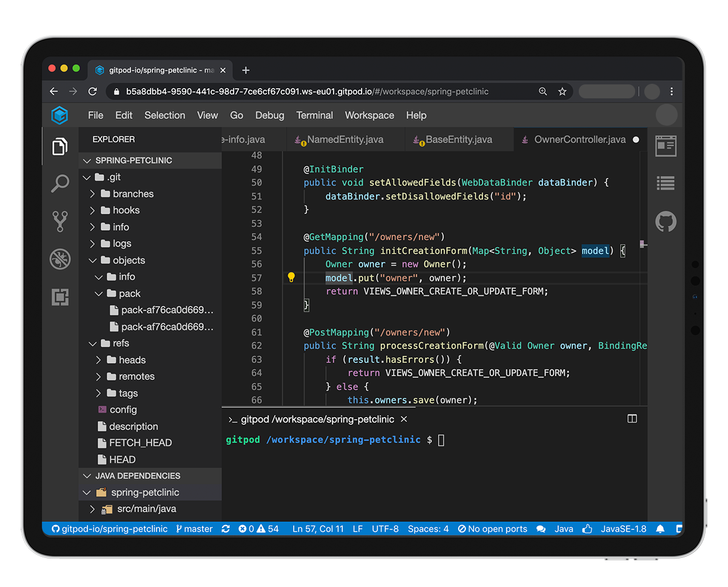The image size is (728, 587).
Task: Click "No open ports" in status bar
Action: tap(493, 529)
